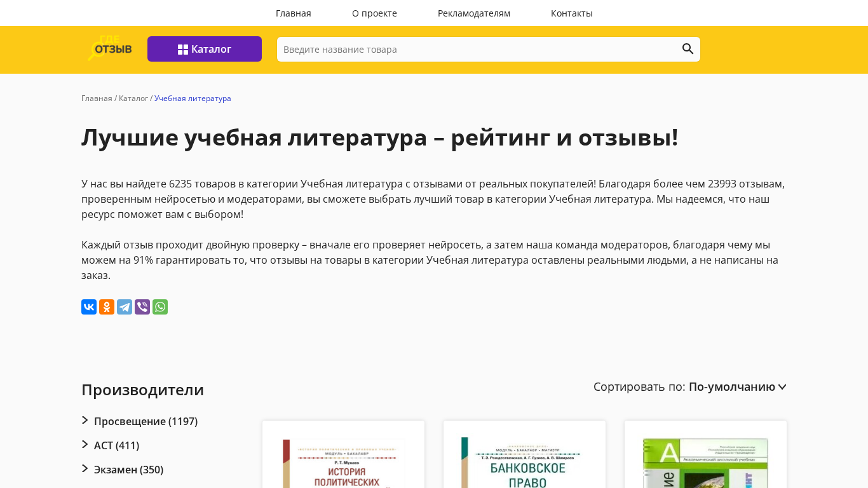Click the Производители section heading
The image size is (868, 488).
142,390
